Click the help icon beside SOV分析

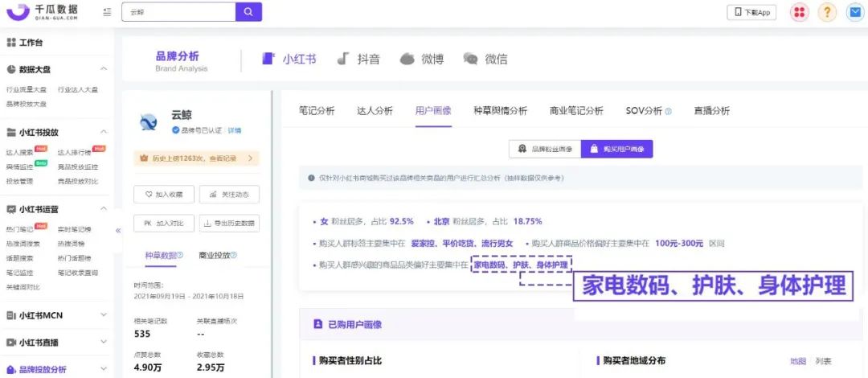(x=668, y=112)
